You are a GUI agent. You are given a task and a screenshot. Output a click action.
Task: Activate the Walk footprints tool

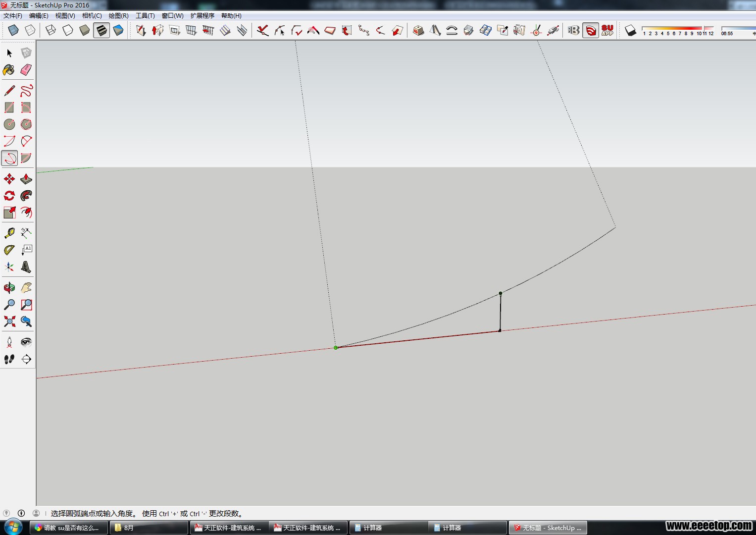(9, 359)
